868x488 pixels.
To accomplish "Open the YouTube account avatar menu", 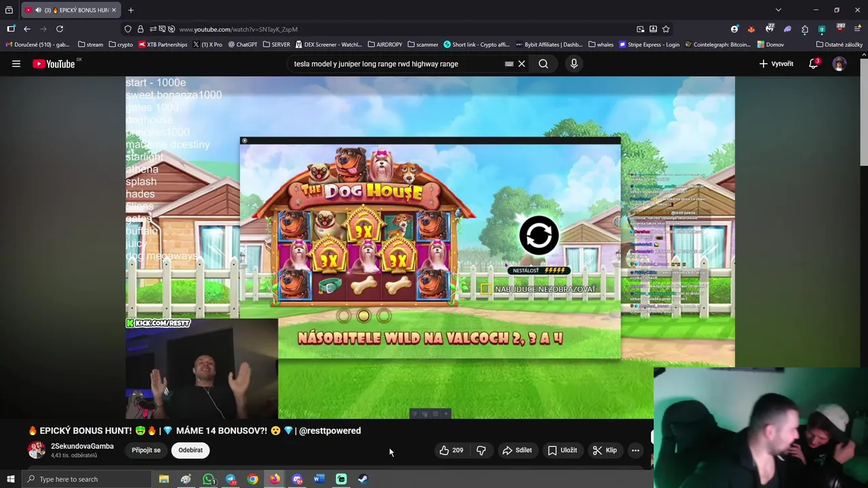I will tap(840, 64).
